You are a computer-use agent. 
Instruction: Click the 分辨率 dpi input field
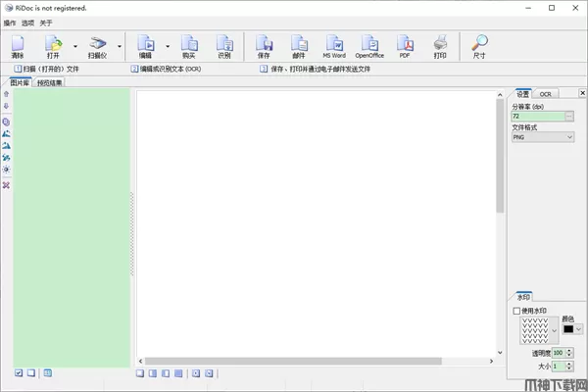(x=538, y=116)
